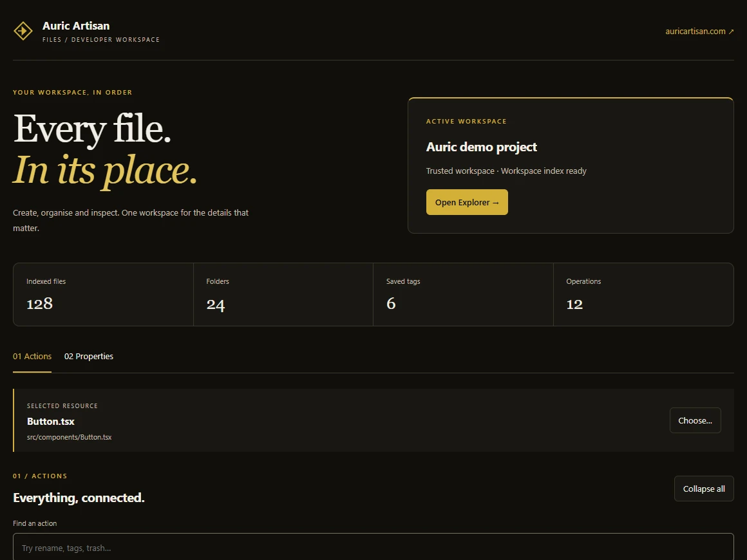Click the src/components/Button.tsx path text
The image size is (747, 560).
69,437
